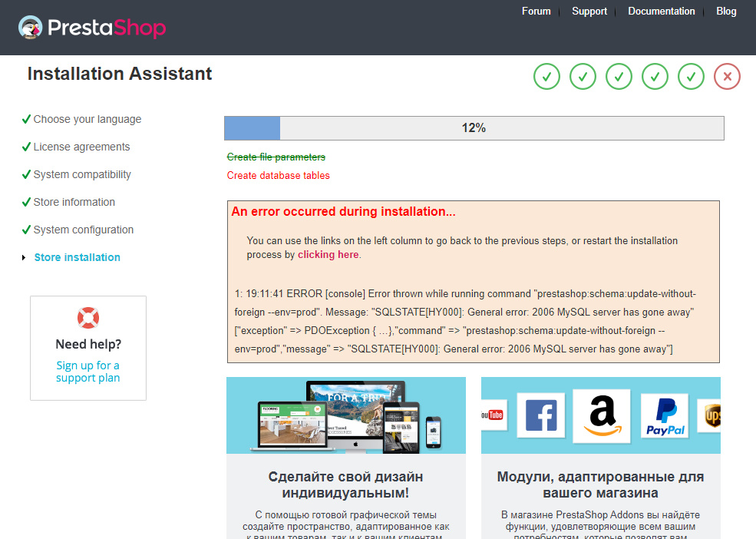Click the red X failed step icon
756x539 pixels.
(x=727, y=77)
